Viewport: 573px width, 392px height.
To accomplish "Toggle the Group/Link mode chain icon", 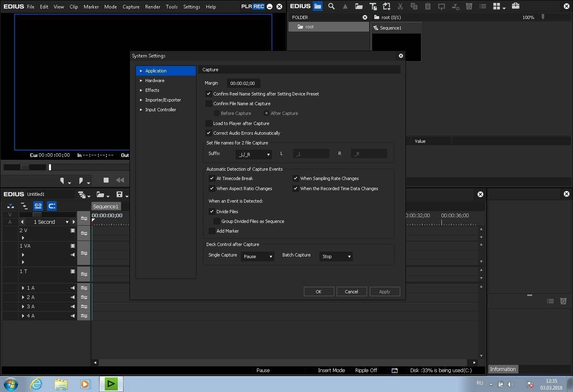I will 38,206.
